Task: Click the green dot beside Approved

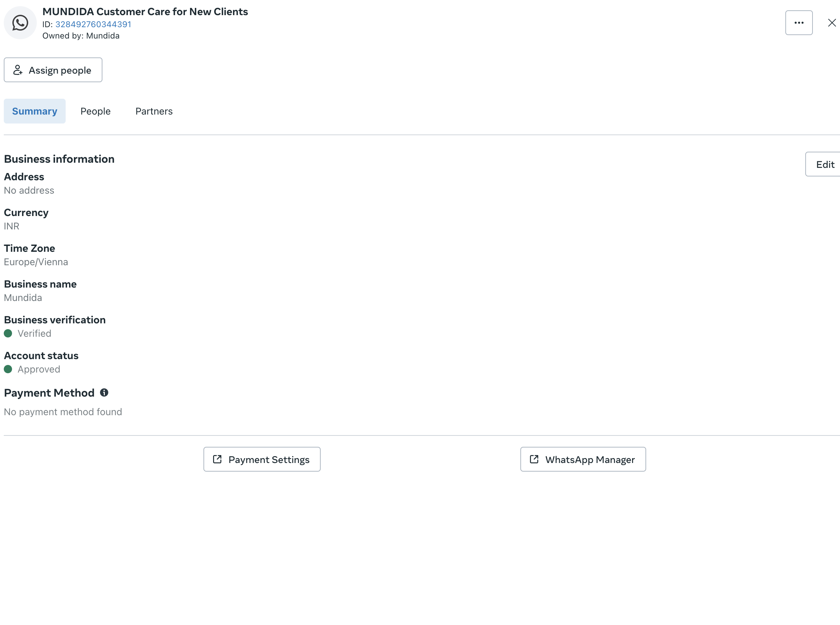Action: pos(8,369)
